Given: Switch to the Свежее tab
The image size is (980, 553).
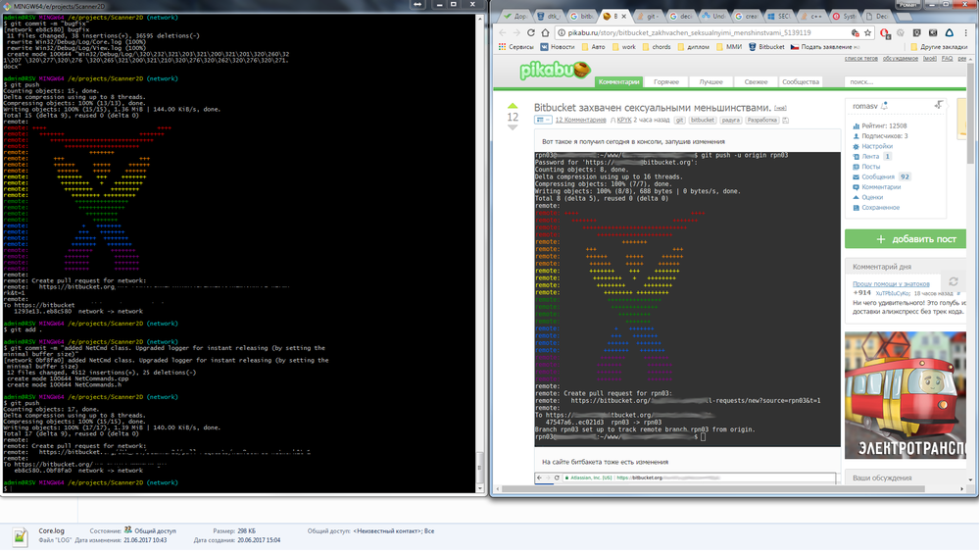Looking at the screenshot, I should click(756, 82).
